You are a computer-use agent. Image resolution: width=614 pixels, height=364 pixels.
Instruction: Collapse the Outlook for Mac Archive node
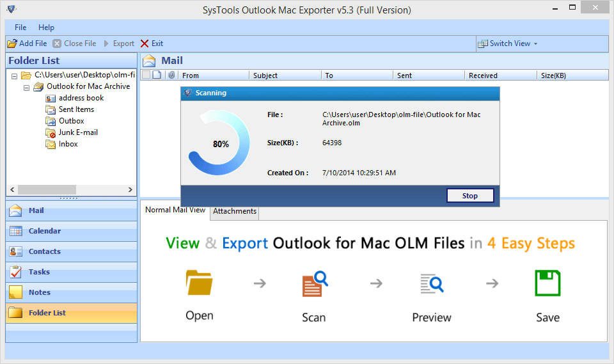pyautogui.click(x=27, y=88)
